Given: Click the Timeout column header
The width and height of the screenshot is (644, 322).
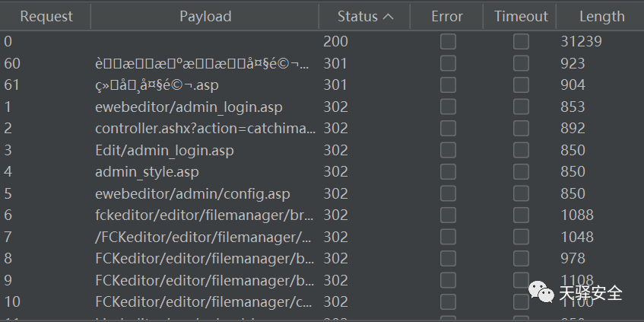Looking at the screenshot, I should tap(521, 16).
